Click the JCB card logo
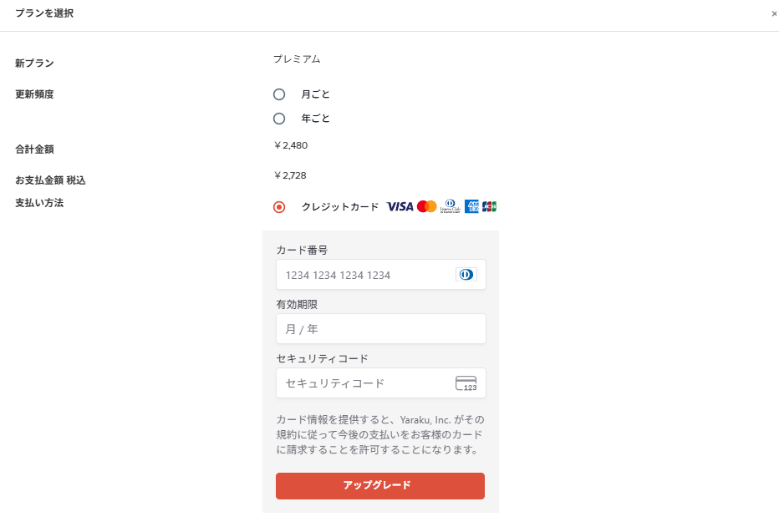Image resolution: width=779 pixels, height=532 pixels. (x=489, y=206)
